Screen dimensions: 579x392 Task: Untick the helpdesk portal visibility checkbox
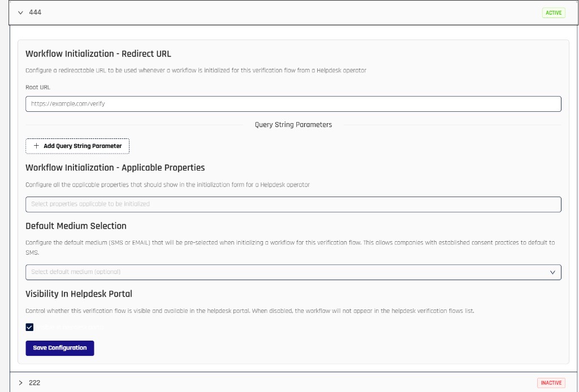coord(30,327)
